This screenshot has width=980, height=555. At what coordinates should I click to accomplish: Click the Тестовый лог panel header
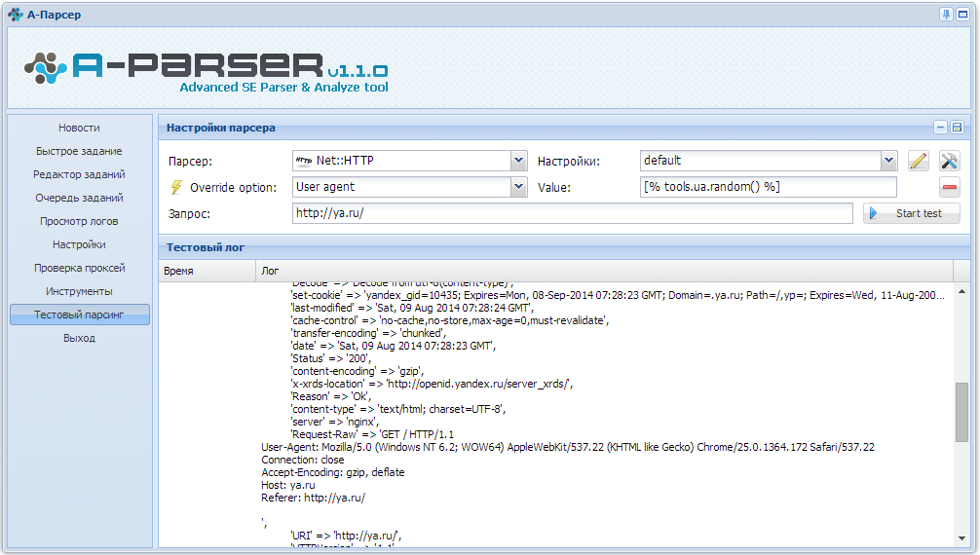click(564, 247)
